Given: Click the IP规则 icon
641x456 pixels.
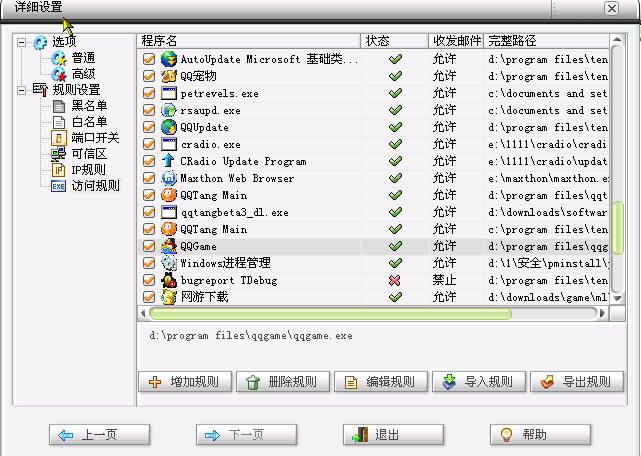Looking at the screenshot, I should tap(58, 170).
